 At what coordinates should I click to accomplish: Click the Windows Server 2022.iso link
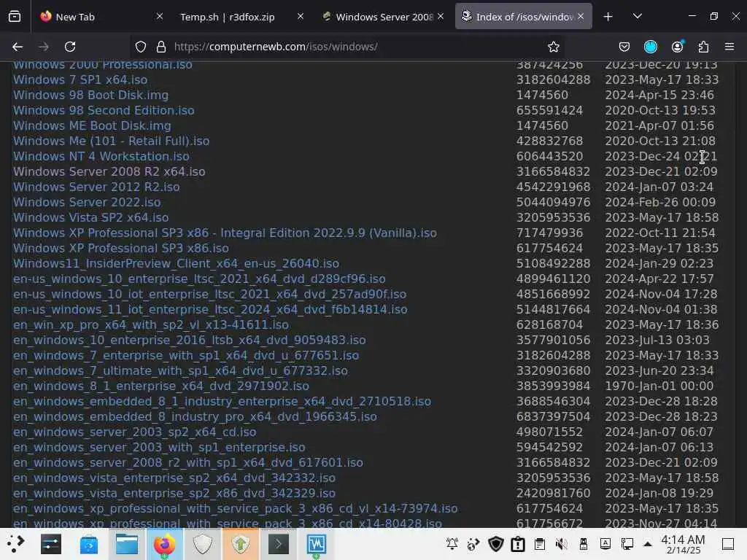87,202
